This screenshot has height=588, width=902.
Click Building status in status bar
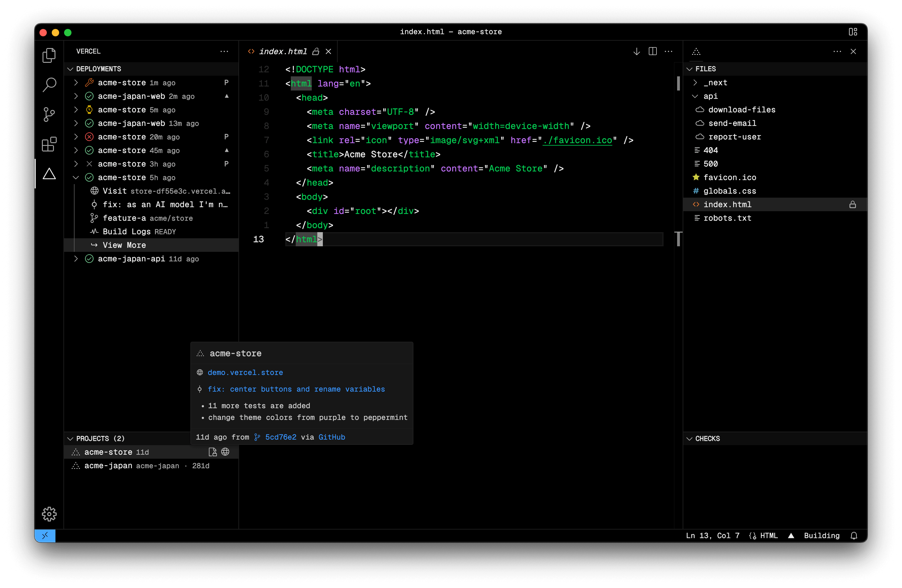point(822,535)
